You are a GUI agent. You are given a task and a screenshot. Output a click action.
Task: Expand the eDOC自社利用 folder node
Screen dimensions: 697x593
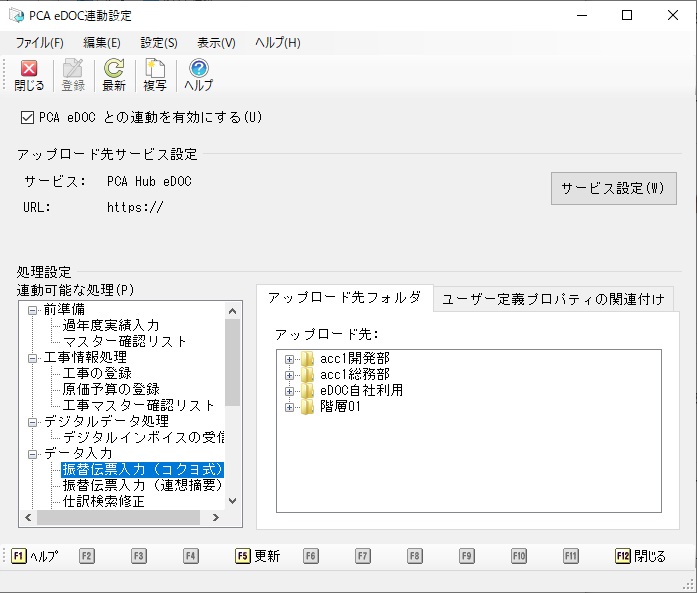(x=289, y=391)
